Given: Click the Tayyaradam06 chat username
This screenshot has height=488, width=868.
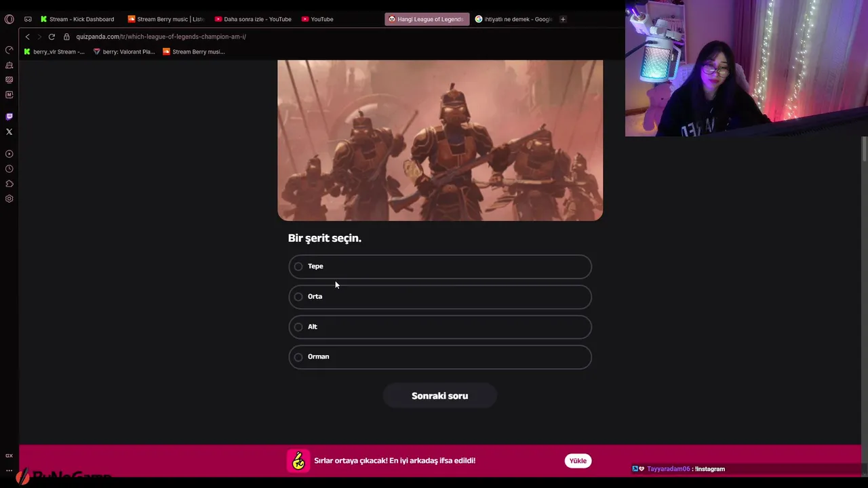Looking at the screenshot, I should [x=668, y=469].
